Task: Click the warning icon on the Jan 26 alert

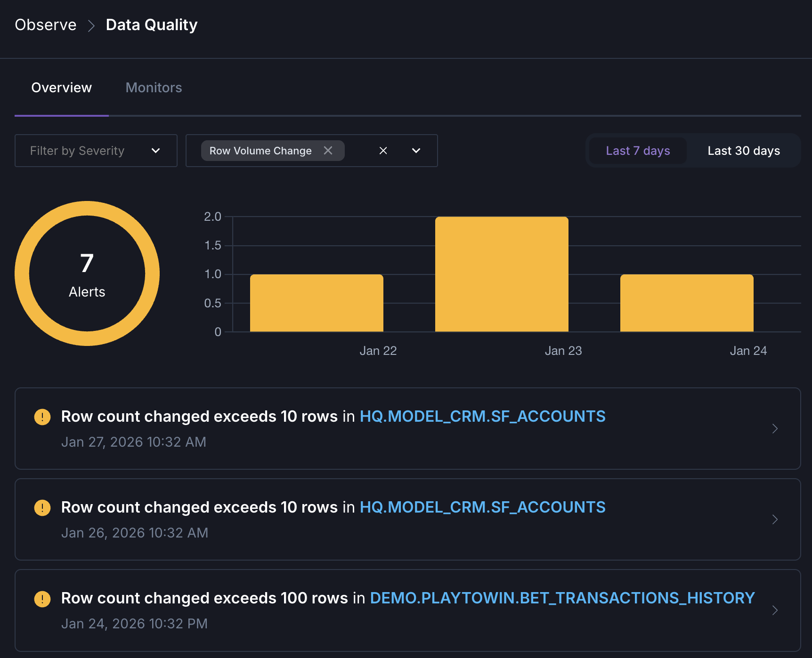Action: (43, 508)
